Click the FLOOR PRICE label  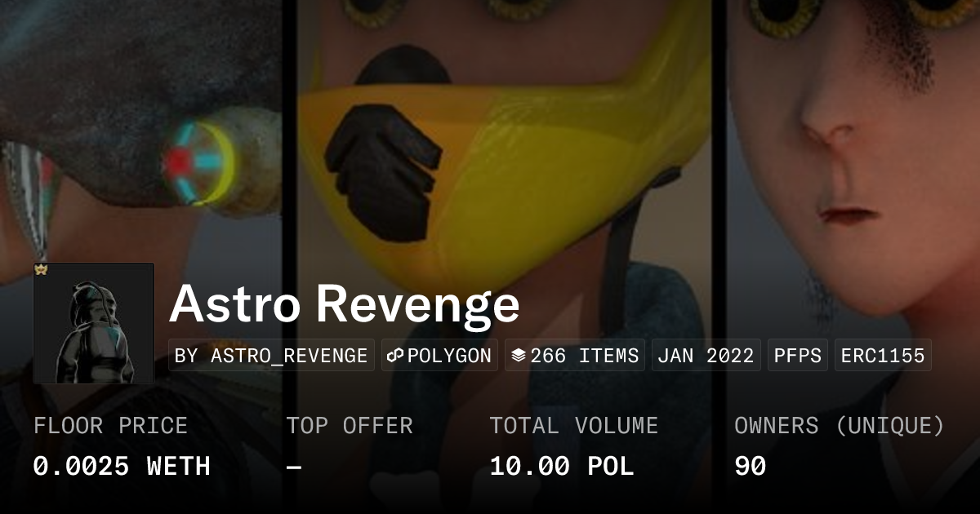point(110,426)
